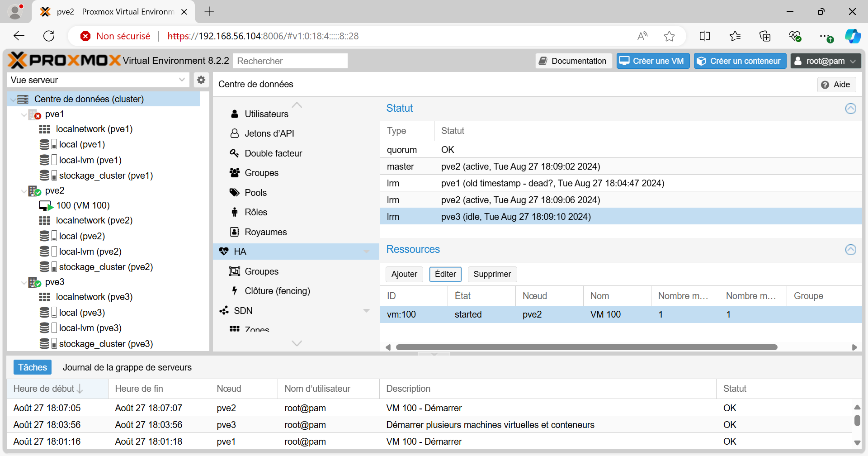This screenshot has width=868, height=456.
Task: Click Ajouter in Ressources
Action: [x=404, y=274]
